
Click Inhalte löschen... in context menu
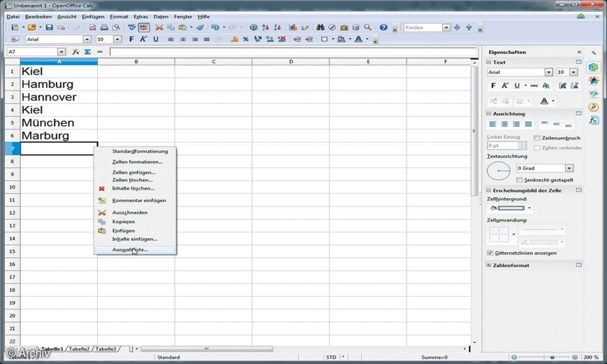coord(135,188)
